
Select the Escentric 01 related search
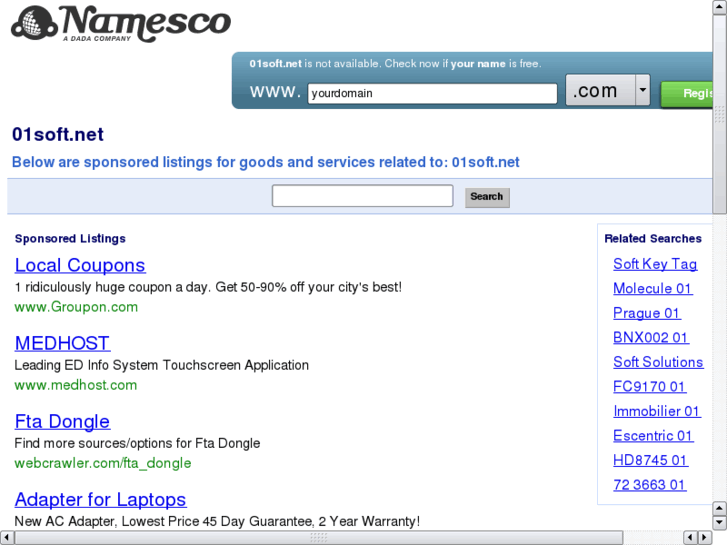point(653,436)
